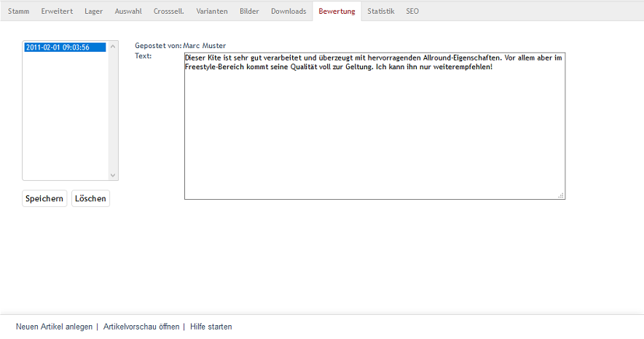The width and height of the screenshot is (644, 339).
Task: Switch to the Erweitert tab
Action: 57,11
